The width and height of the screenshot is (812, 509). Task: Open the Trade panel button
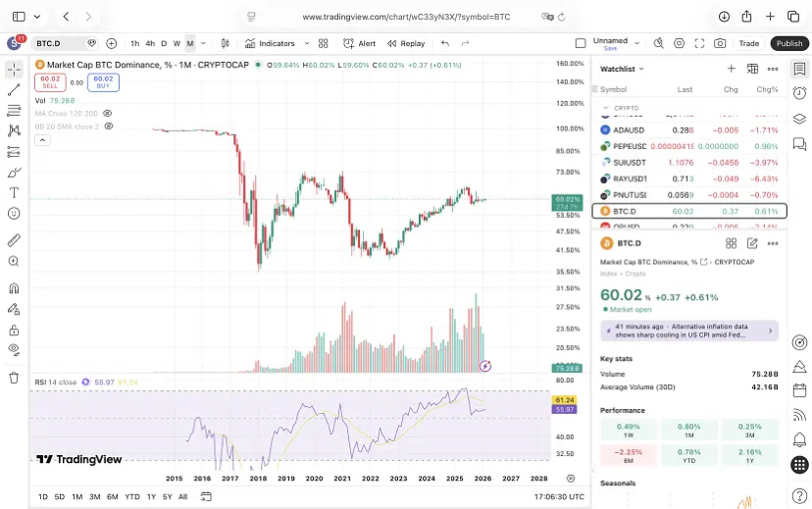point(749,43)
